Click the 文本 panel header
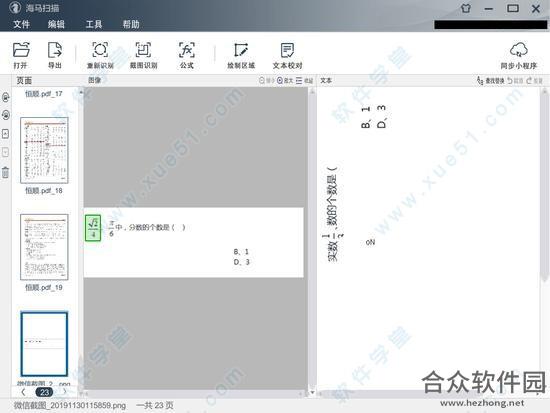This screenshot has height=413, width=550. [x=326, y=80]
